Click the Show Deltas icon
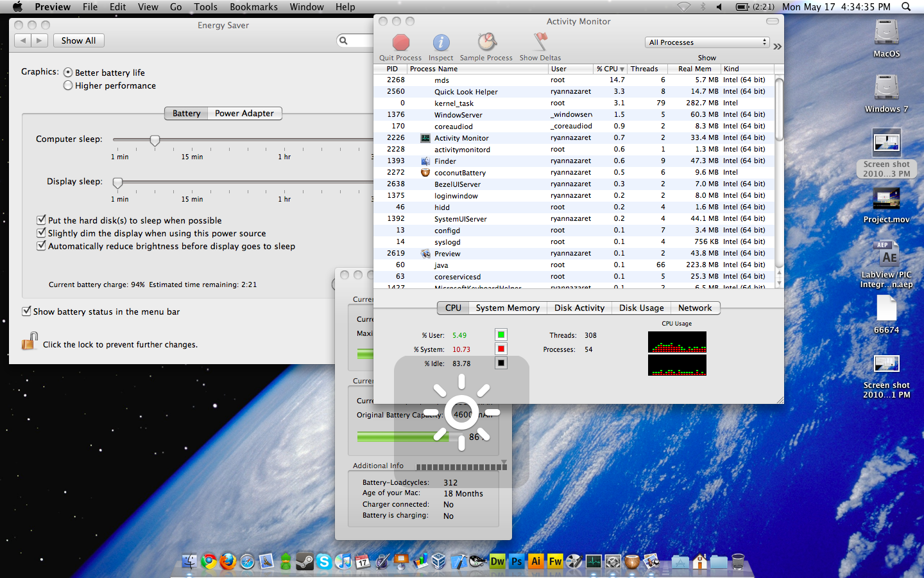This screenshot has height=578, width=924. [540, 42]
